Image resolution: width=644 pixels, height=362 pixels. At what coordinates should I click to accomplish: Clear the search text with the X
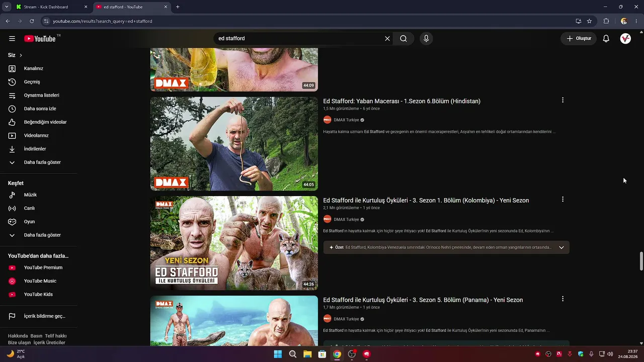coord(387,39)
